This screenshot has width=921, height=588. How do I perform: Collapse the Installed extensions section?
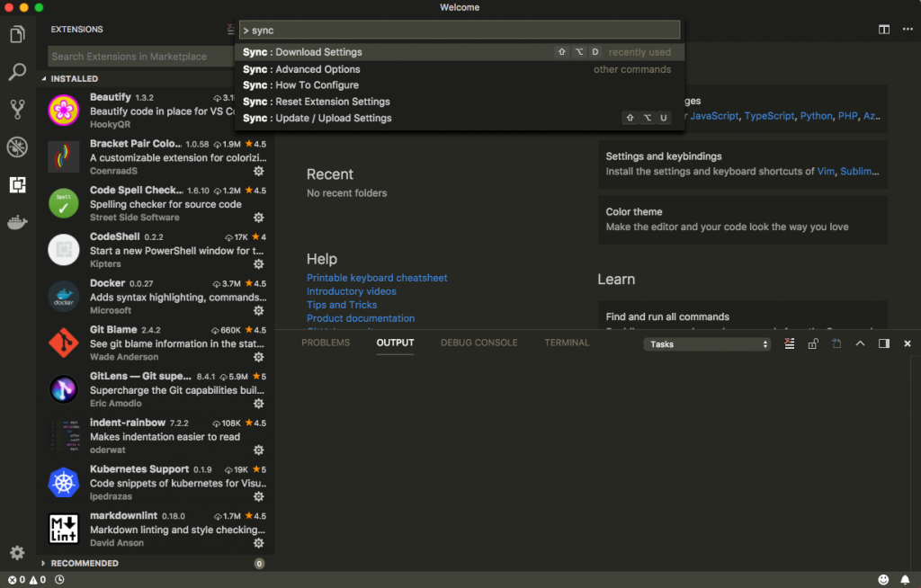(74, 78)
